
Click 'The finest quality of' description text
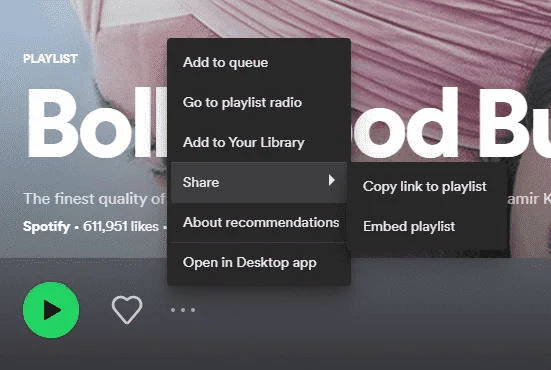coord(94,199)
